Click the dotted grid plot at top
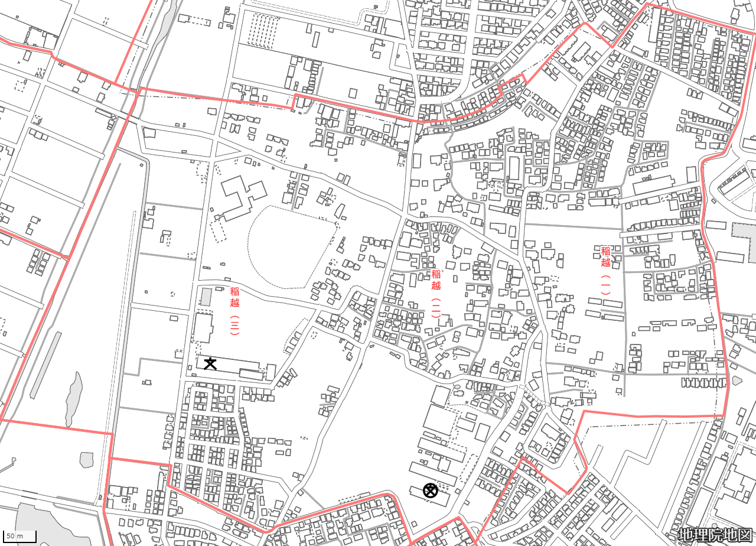The height and width of the screenshot is (546, 756). pos(263,28)
